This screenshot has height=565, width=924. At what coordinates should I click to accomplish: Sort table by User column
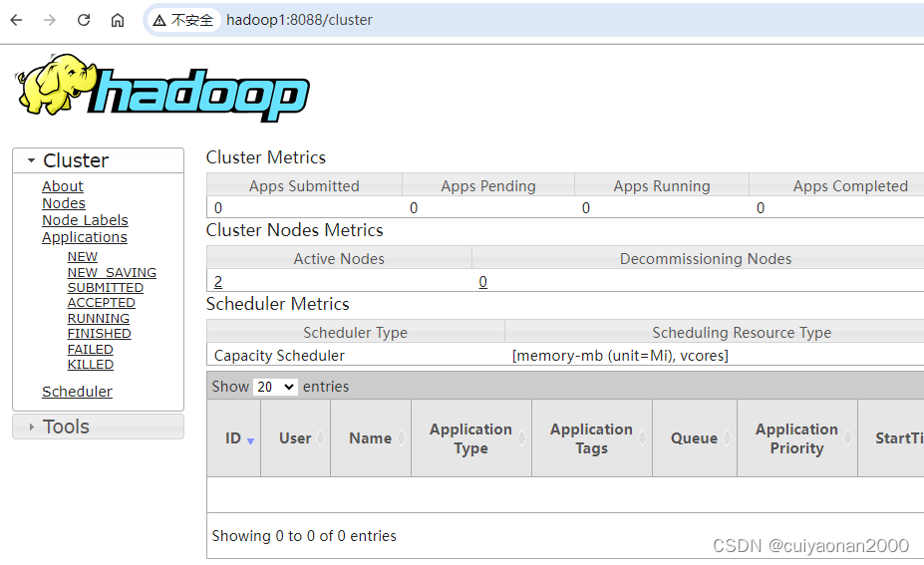[295, 438]
